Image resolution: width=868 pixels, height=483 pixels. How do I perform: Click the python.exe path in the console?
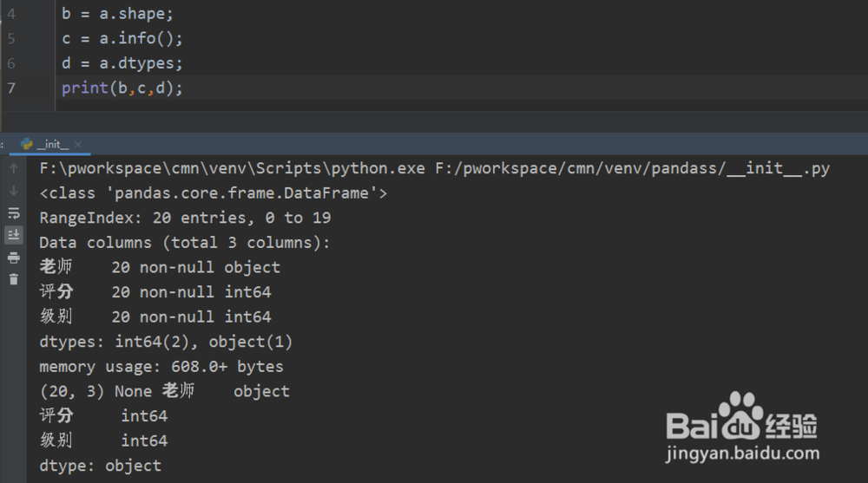coord(233,168)
